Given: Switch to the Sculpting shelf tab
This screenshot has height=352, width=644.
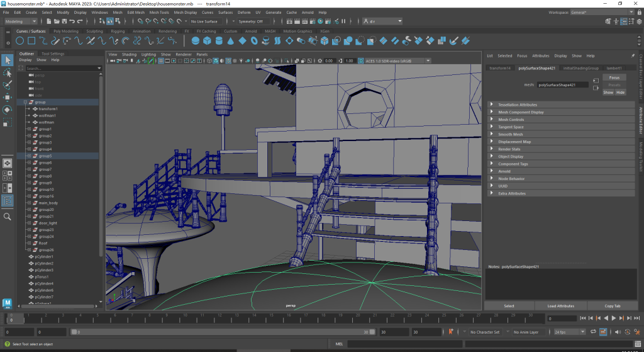Looking at the screenshot, I should click(94, 31).
